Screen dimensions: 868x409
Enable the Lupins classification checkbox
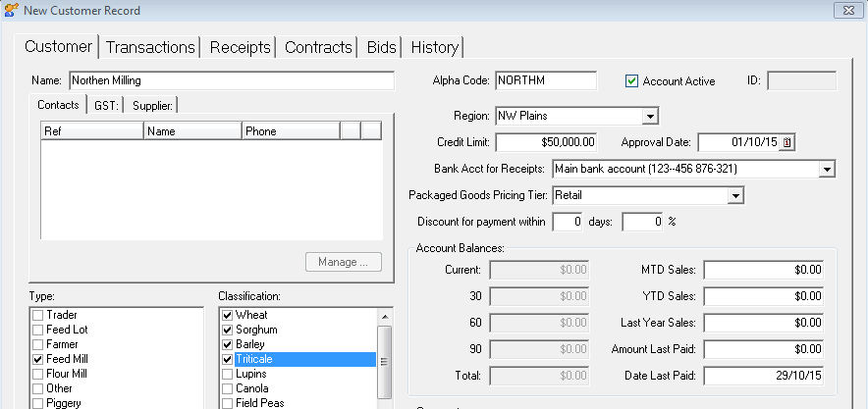tap(228, 375)
